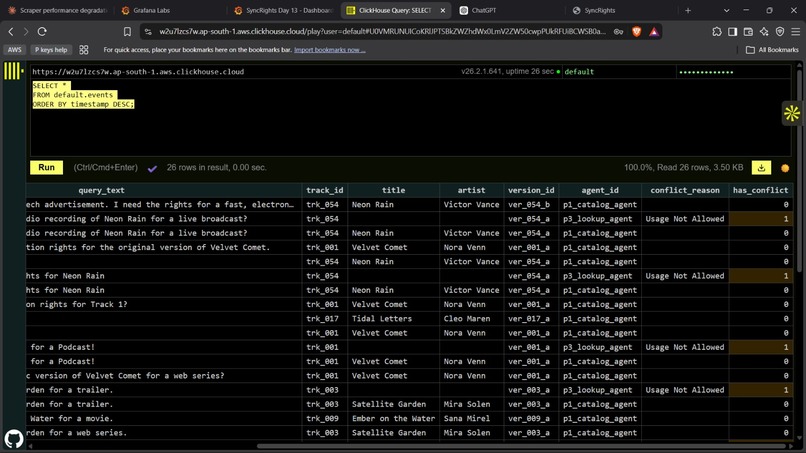Switch to the ChatGPT tab
Screen dimensions: 806x453
[x=508, y=10]
